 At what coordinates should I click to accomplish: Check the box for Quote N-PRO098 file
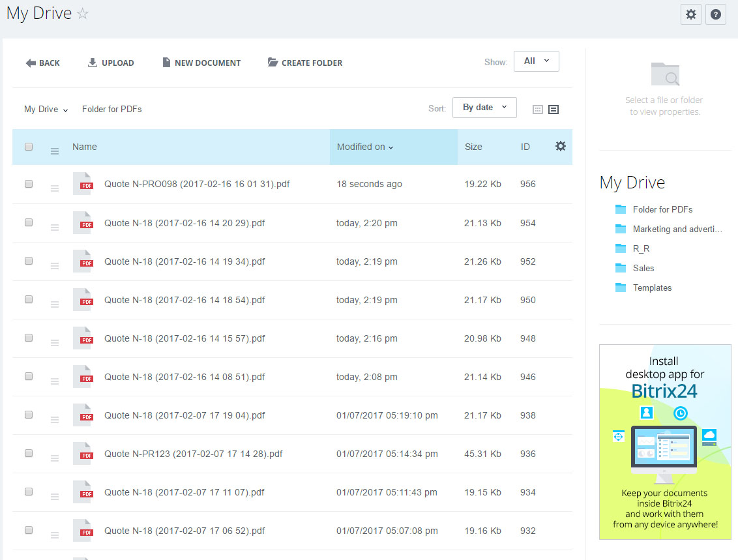point(29,184)
